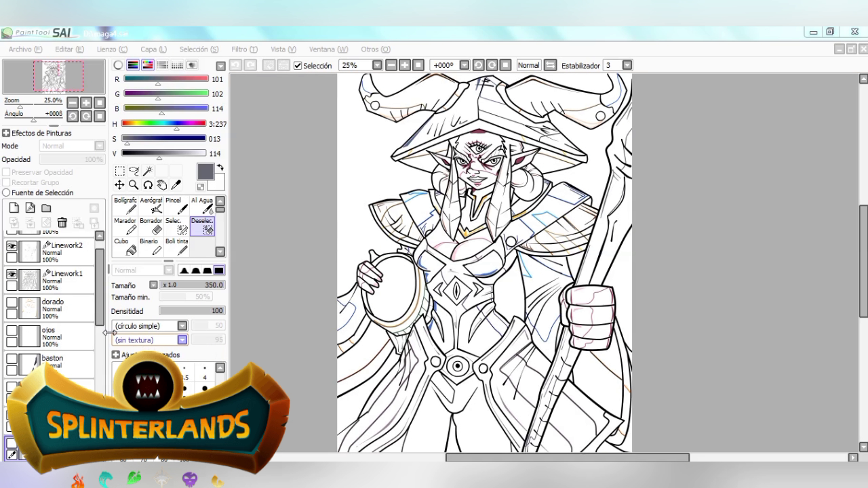Screen dimensions: 868x488
Task: Zoom in using the navigator plus button
Action: point(86,102)
